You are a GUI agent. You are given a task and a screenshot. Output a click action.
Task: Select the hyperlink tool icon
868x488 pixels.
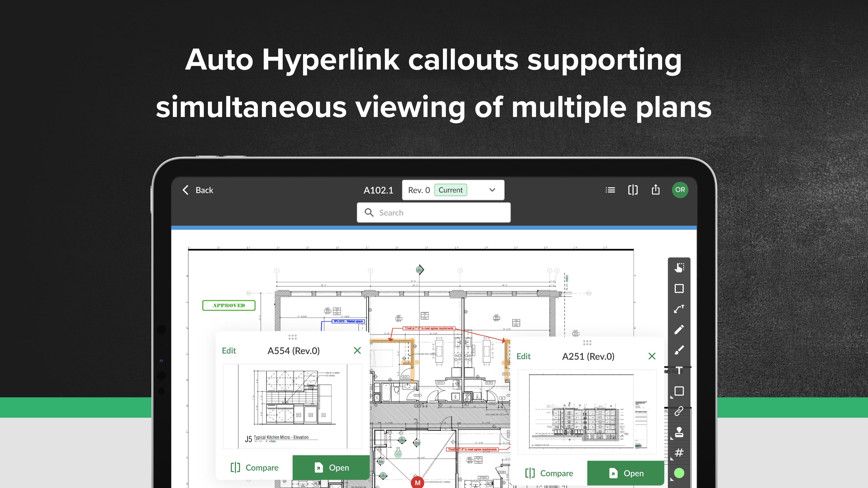[x=679, y=411]
